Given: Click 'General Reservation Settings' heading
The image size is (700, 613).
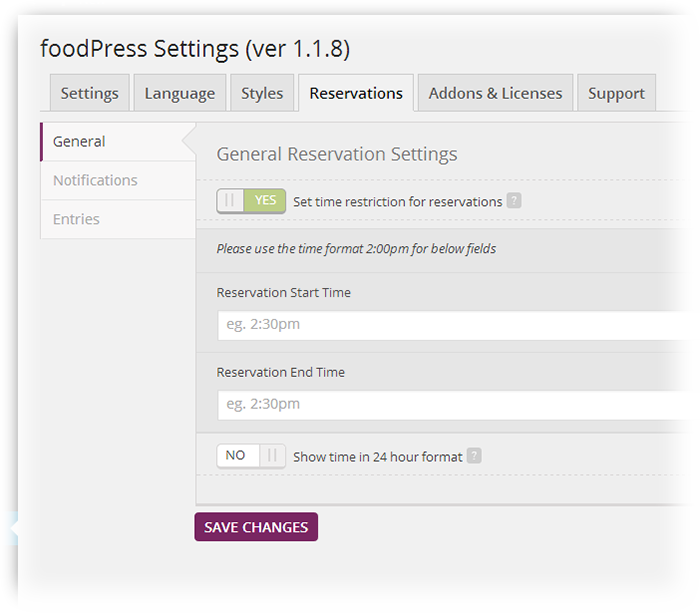Looking at the screenshot, I should coord(337,154).
